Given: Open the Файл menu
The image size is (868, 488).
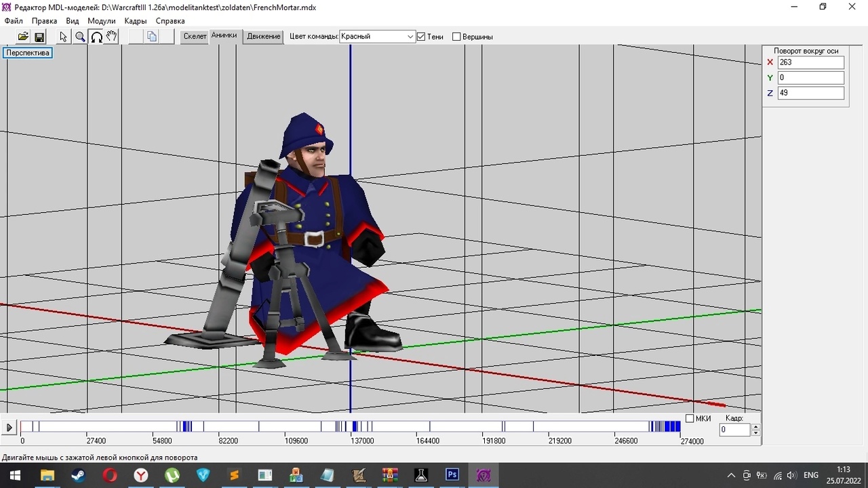Looking at the screenshot, I should (x=14, y=21).
